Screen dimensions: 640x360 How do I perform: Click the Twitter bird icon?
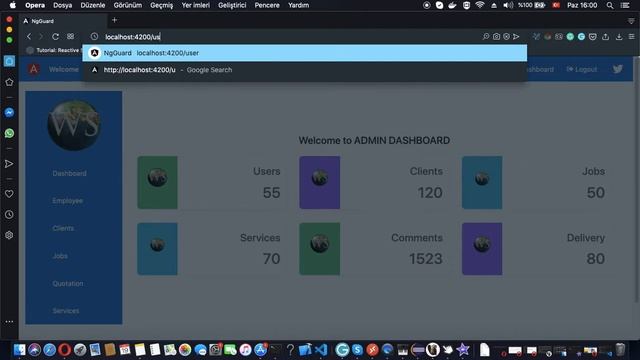tap(618, 69)
